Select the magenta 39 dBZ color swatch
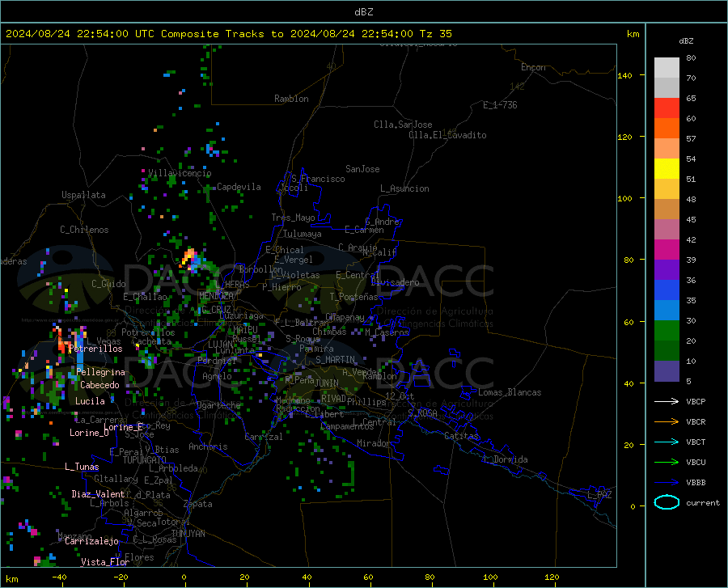728x588 pixels. [667, 250]
